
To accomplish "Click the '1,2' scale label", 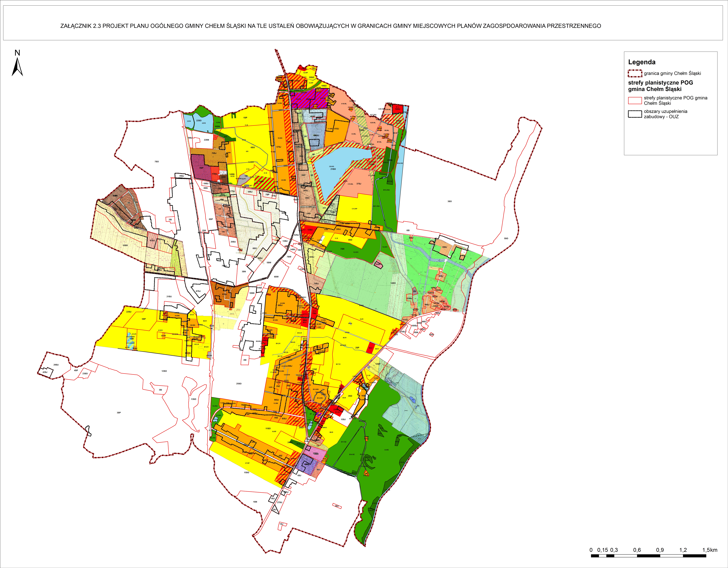I will tap(683, 550).
